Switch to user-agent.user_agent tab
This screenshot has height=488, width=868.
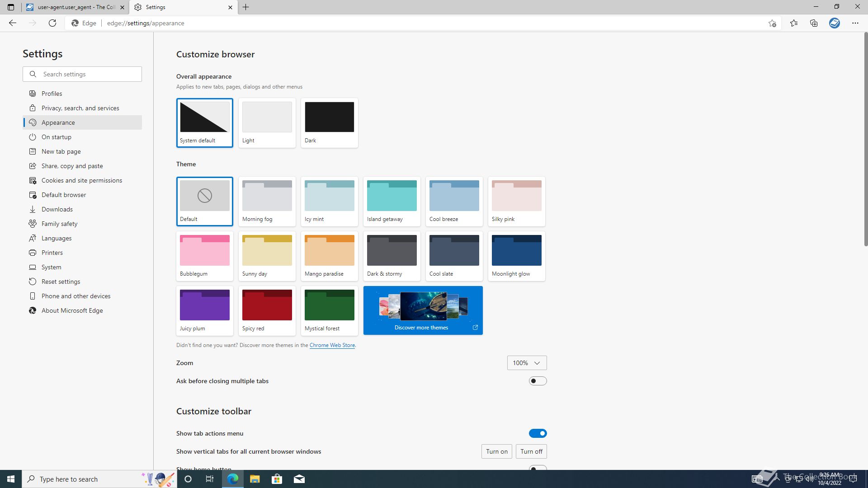[75, 7]
